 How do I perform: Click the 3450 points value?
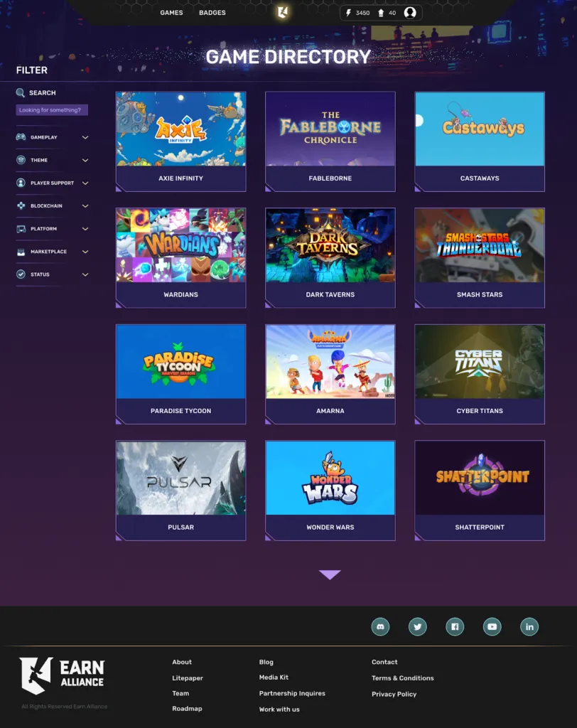[x=362, y=13]
